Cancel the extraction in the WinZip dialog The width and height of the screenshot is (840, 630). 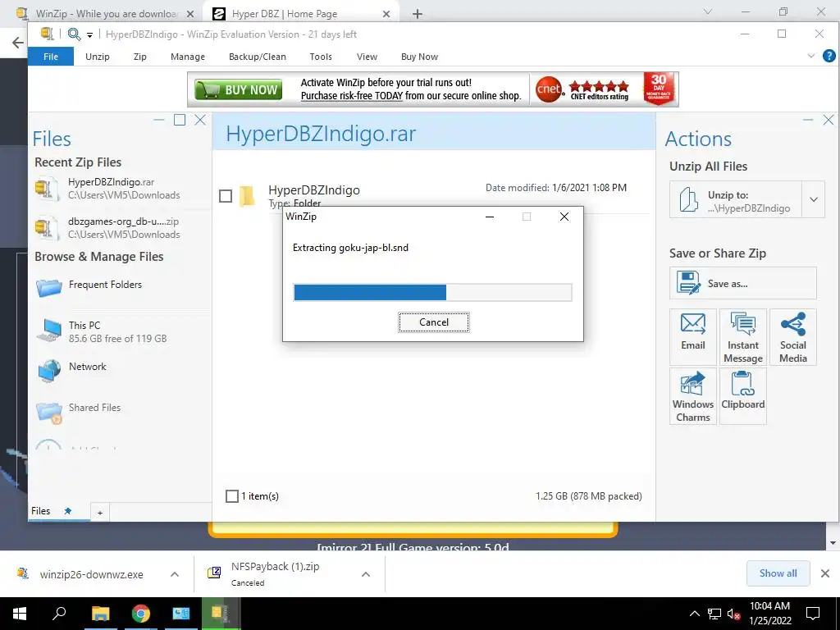click(433, 322)
